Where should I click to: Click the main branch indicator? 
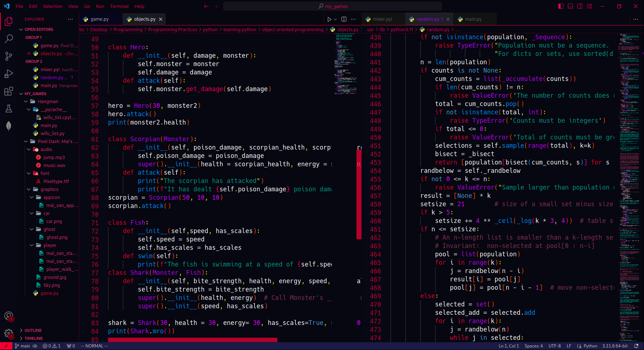coord(22,346)
